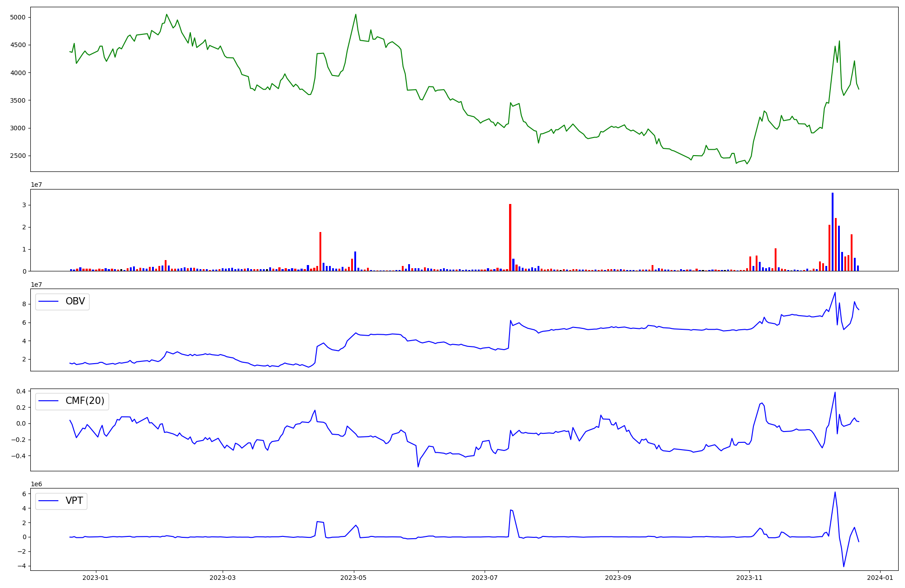Click the green price peak in May 2023
The image size is (905, 588).
(356, 14)
